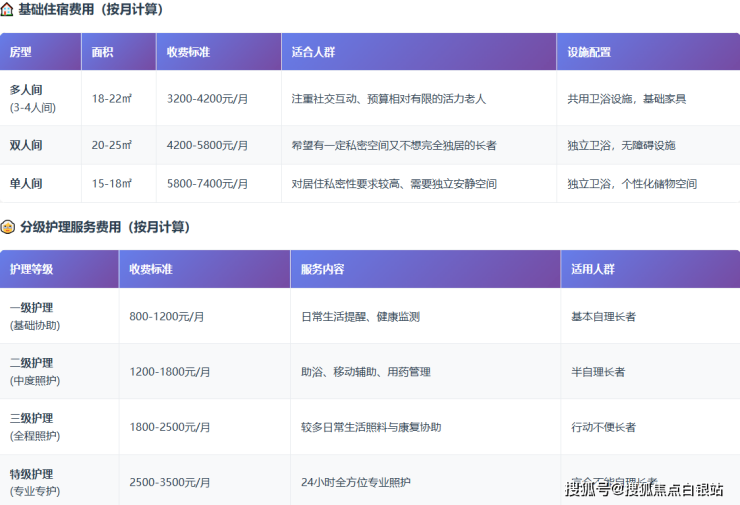This screenshot has height=505, width=740.
Task: Click the 5800-7400元/月 price cell
Action: pos(208,184)
